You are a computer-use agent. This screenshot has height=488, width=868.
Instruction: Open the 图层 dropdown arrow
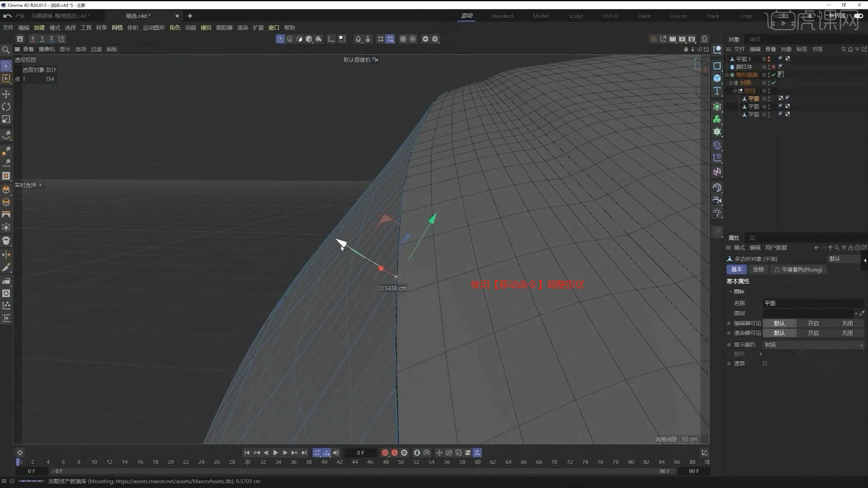tap(856, 314)
